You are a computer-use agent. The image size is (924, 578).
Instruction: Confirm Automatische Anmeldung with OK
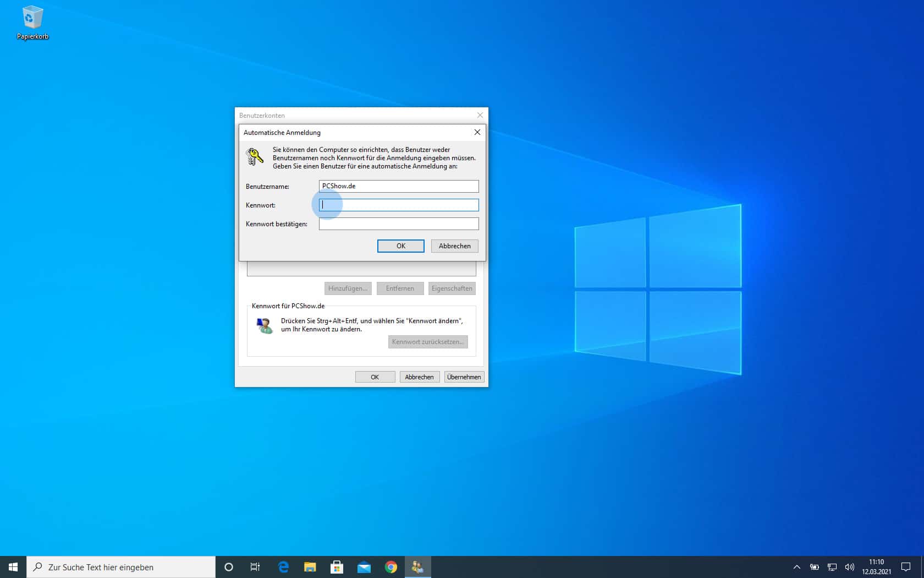point(401,246)
